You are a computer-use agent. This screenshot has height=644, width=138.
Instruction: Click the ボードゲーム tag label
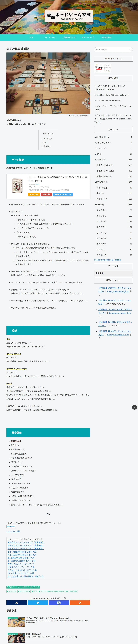[x=12, y=592]
